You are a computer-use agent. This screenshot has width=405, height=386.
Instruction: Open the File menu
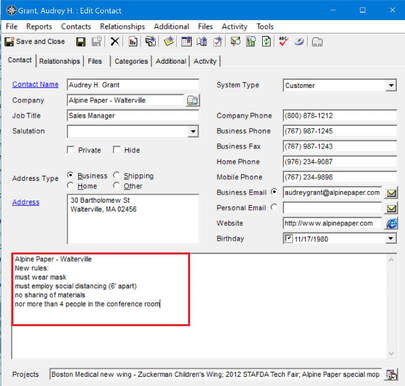[x=12, y=27]
